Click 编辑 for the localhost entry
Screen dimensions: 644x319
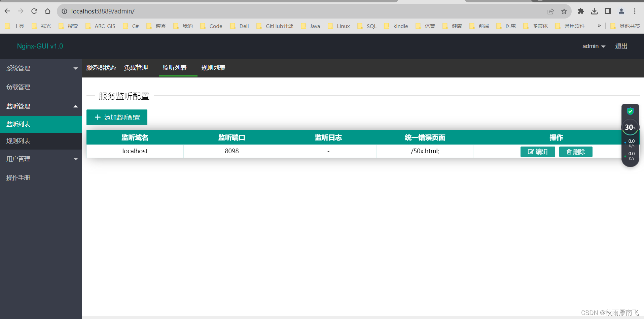coord(538,152)
